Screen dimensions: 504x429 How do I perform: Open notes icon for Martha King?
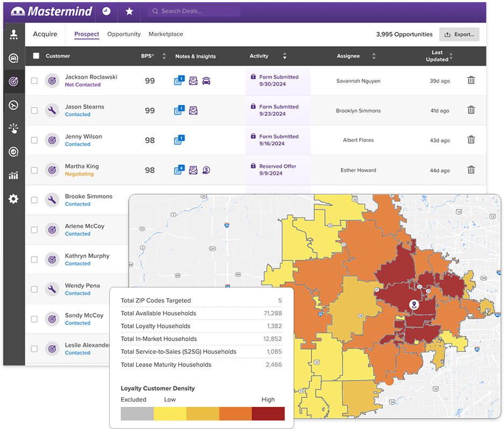click(179, 170)
